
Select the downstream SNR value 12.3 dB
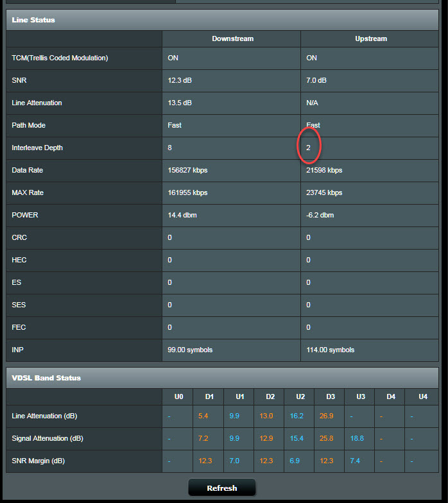click(180, 81)
